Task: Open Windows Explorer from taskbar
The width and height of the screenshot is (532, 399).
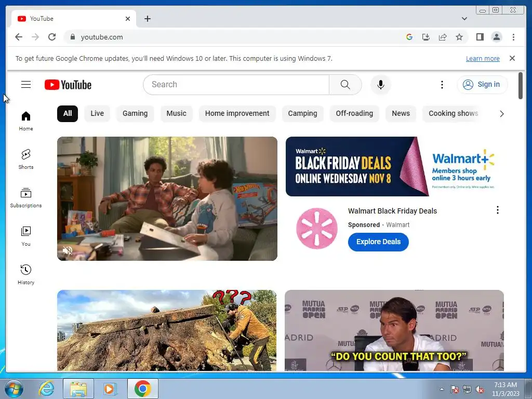Action: pyautogui.click(x=78, y=389)
